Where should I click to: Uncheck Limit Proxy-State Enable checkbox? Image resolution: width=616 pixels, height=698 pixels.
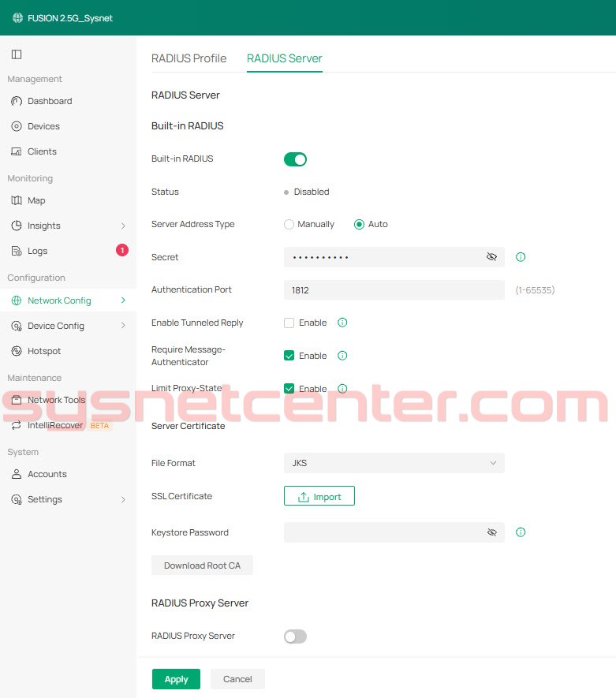click(289, 389)
